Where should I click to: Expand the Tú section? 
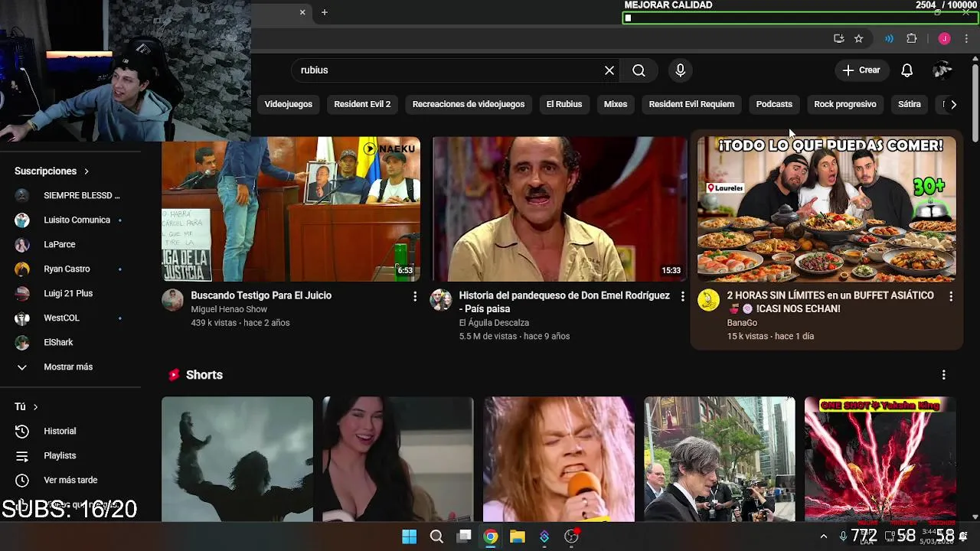click(x=26, y=407)
